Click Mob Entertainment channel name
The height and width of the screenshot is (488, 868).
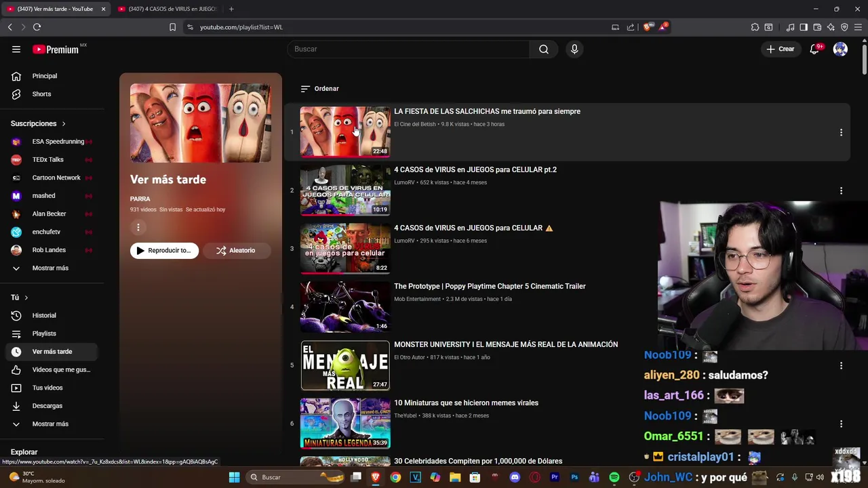(417, 299)
